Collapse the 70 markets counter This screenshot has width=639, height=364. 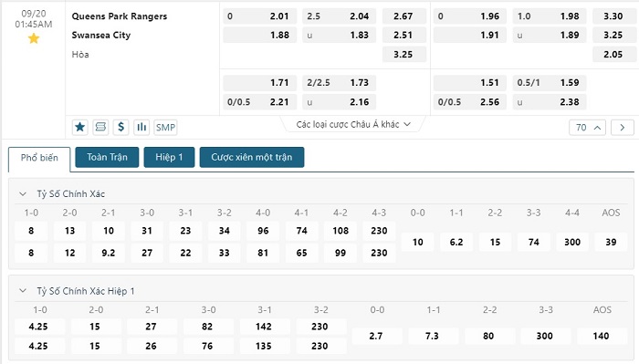tap(587, 128)
